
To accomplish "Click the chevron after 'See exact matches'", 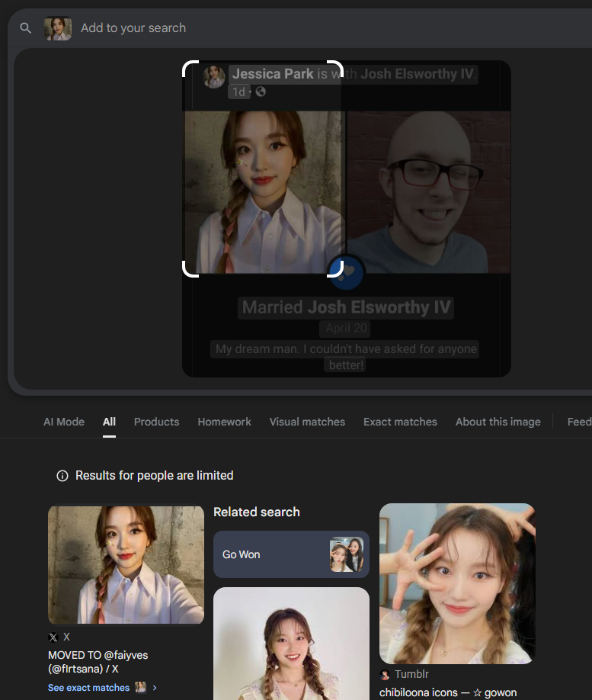I will pos(155,688).
